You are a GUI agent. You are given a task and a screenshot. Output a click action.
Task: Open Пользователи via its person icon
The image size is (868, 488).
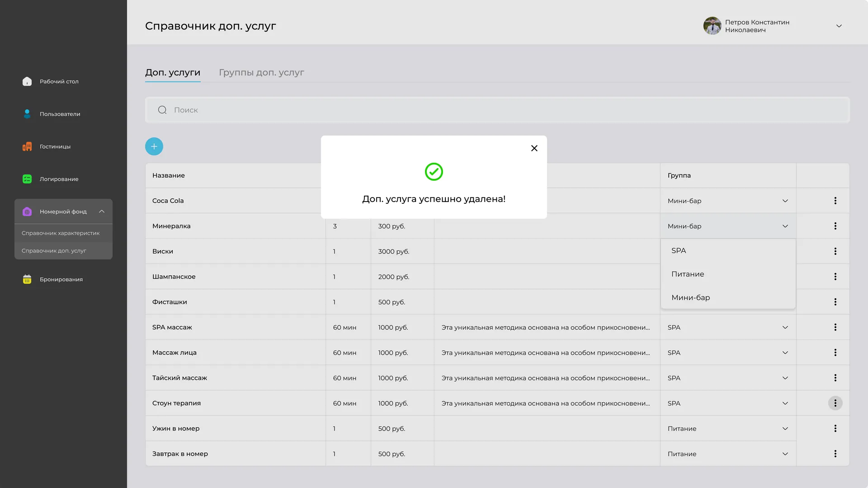pyautogui.click(x=27, y=114)
